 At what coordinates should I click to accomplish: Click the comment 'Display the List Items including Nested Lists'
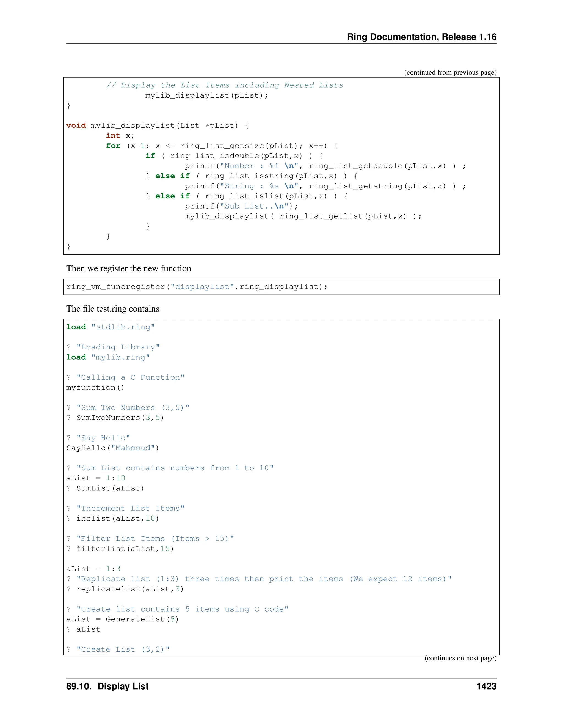225,85
